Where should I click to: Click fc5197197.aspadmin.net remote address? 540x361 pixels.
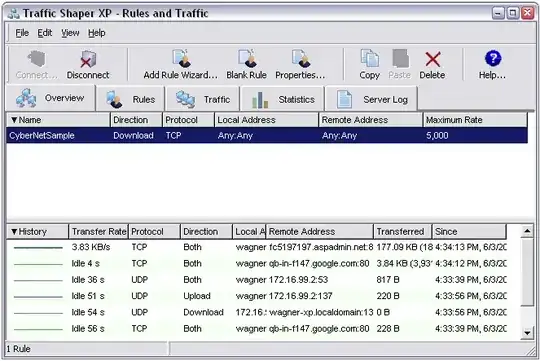(x=321, y=247)
